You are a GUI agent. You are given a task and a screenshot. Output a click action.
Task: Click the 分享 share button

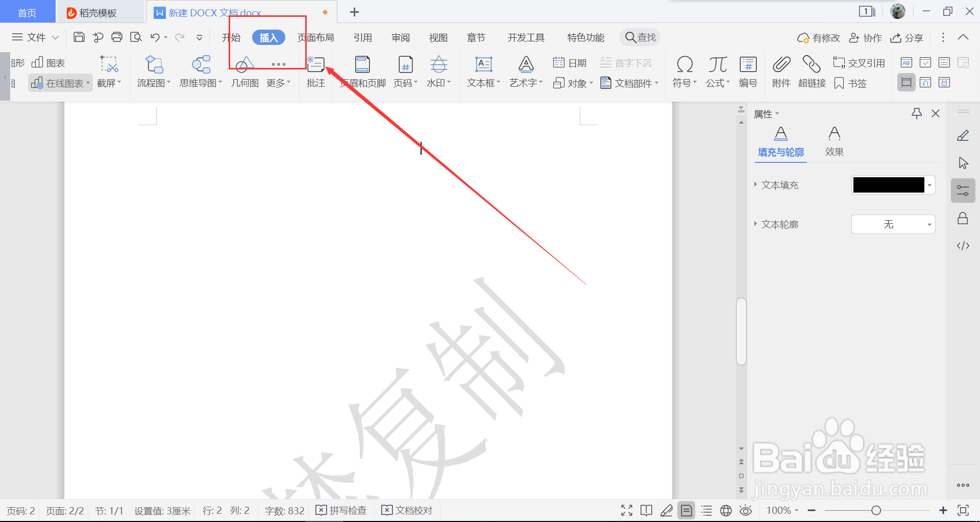pos(906,37)
